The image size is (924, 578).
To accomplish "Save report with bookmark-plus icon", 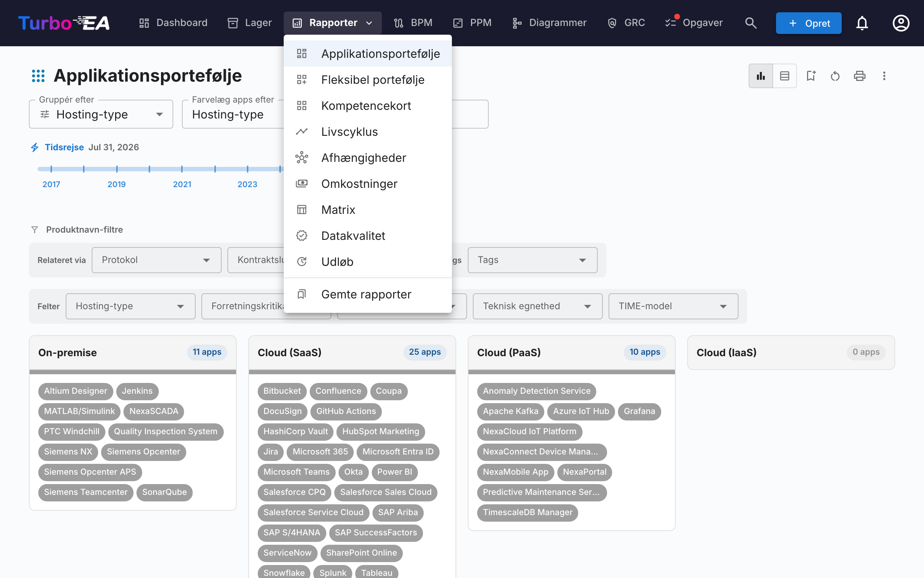I will 811,76.
